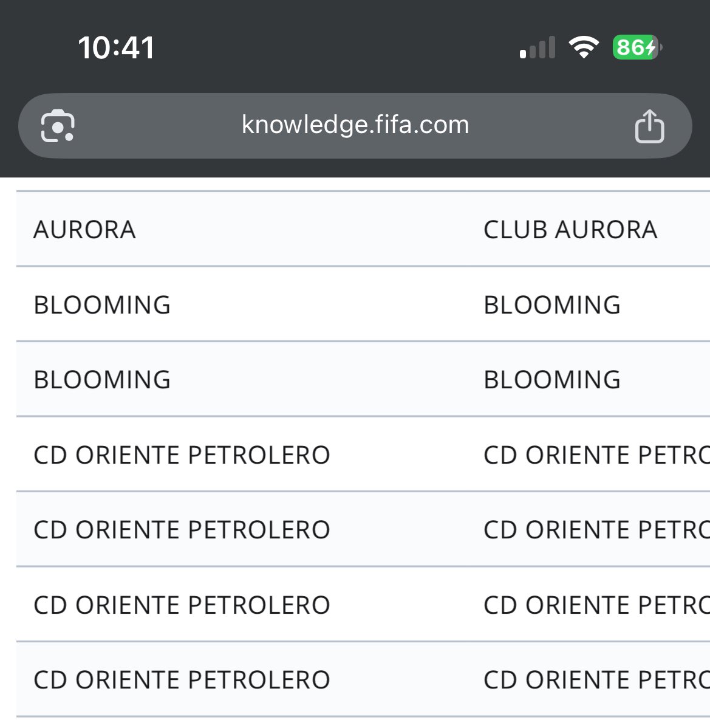Screen dimensions: 710x728
Task: Tap the cellular signal bars icon
Action: click(x=538, y=47)
